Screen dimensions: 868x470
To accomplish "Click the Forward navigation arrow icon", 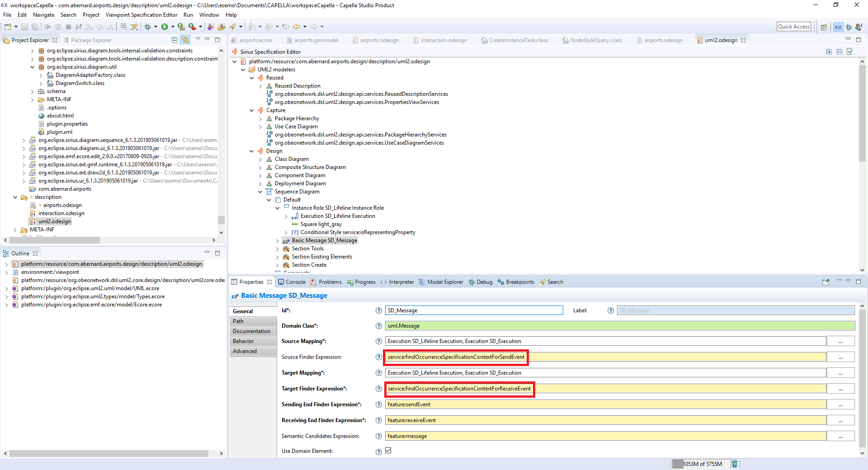I will [314, 27].
